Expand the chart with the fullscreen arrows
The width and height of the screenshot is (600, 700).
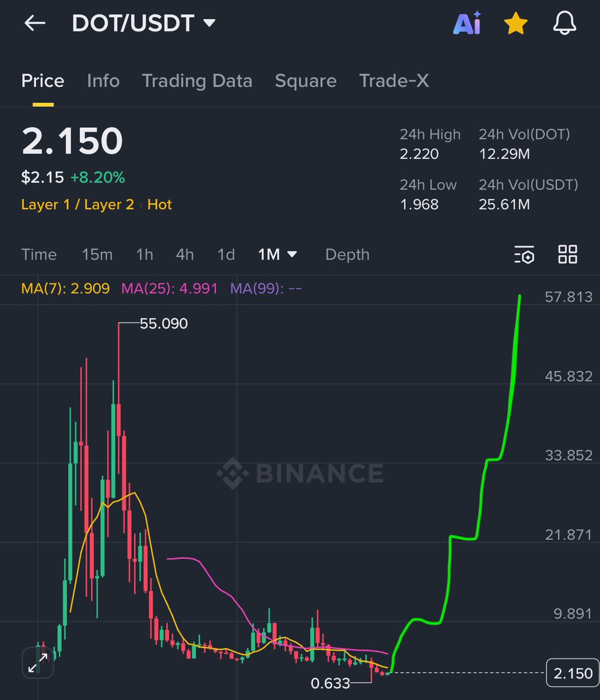(37, 663)
